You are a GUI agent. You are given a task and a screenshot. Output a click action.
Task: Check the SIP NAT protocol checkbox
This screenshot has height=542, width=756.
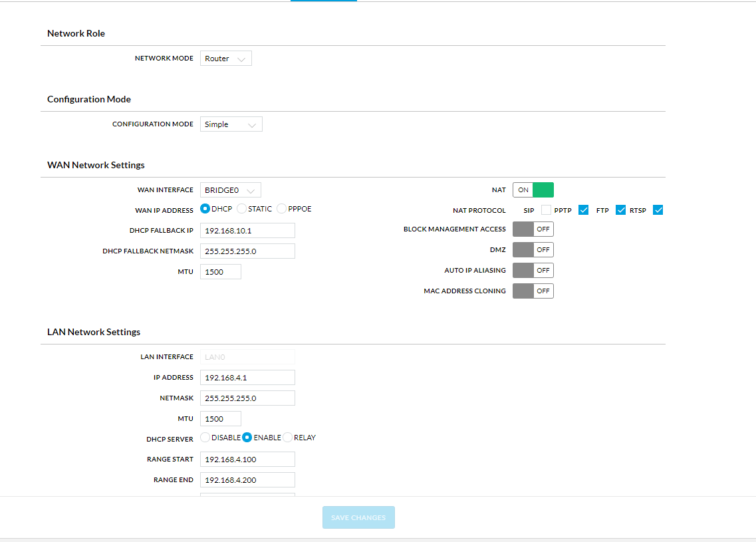coord(546,210)
